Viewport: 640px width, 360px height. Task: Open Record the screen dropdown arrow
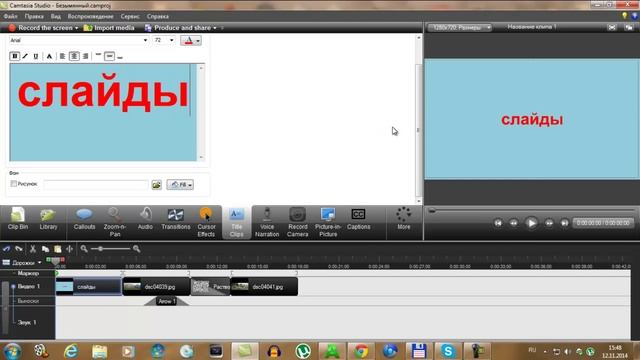76,28
